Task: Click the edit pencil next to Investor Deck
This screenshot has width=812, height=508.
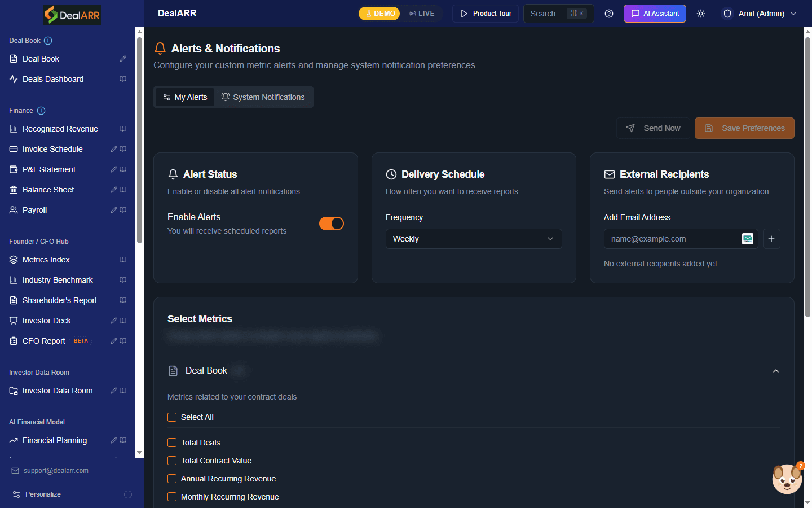Action: (x=114, y=321)
